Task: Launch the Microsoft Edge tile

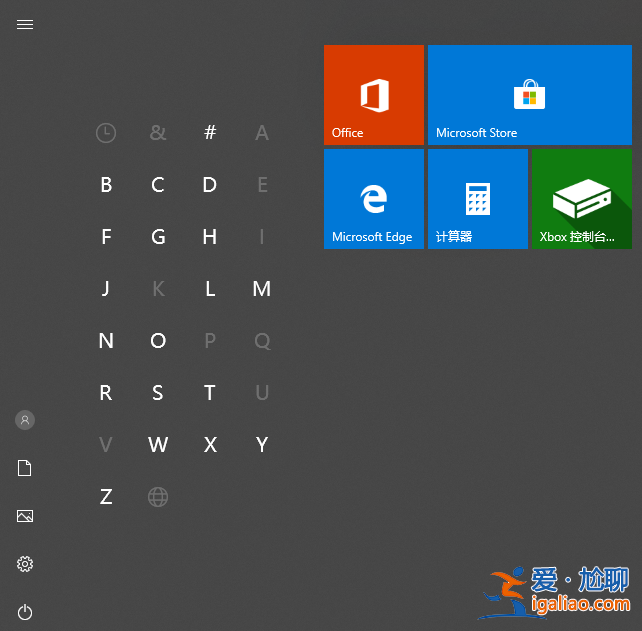Action: [374, 199]
